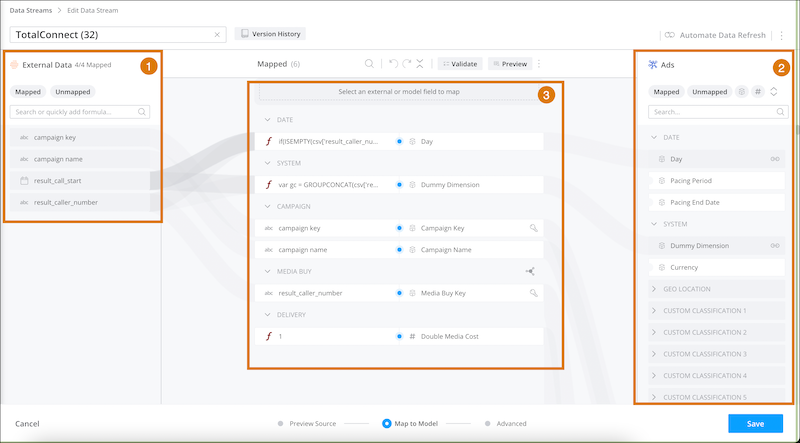The image size is (800, 443).
Task: Collapse MEDIA BUY group
Action: 267,272
